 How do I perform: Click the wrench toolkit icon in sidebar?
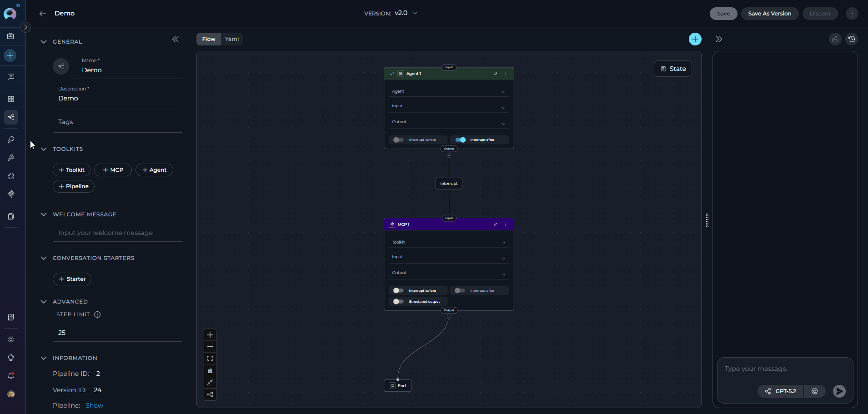click(x=11, y=158)
